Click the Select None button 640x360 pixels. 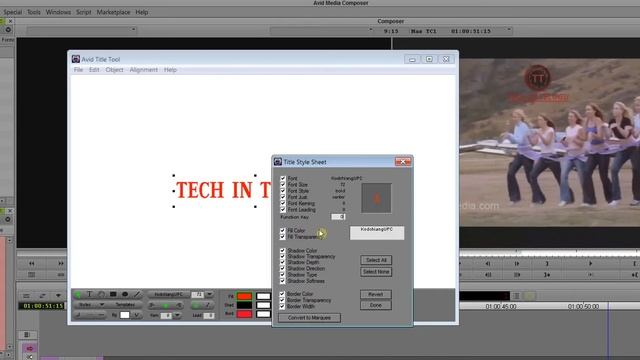coord(376,272)
